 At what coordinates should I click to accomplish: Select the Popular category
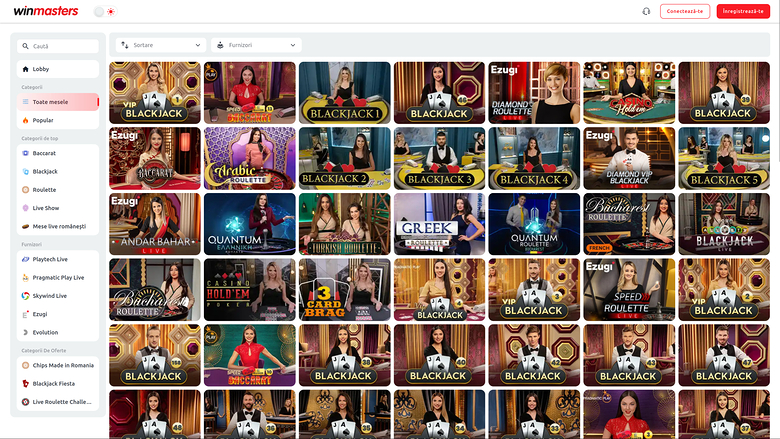(x=58, y=120)
